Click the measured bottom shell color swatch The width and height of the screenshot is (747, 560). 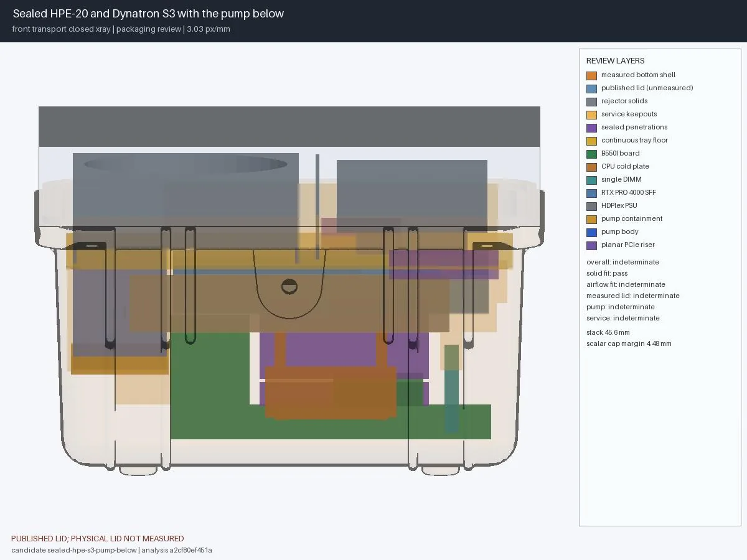pos(591,75)
